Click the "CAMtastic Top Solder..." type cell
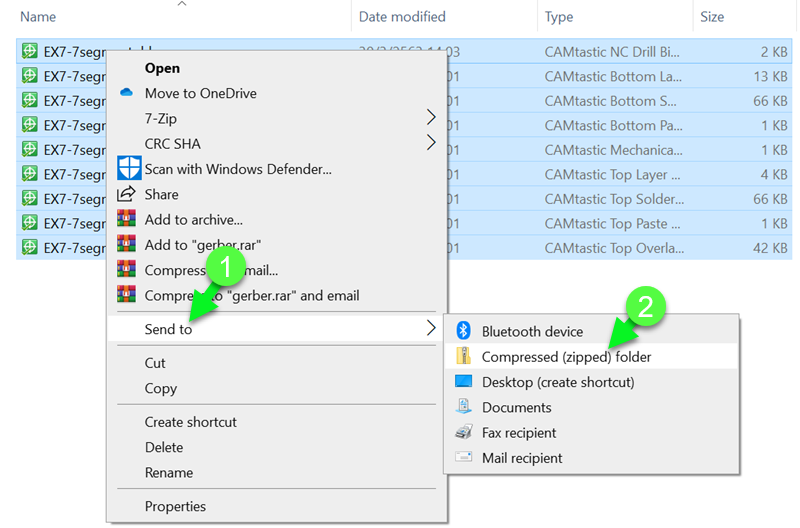800x528 pixels. click(614, 199)
